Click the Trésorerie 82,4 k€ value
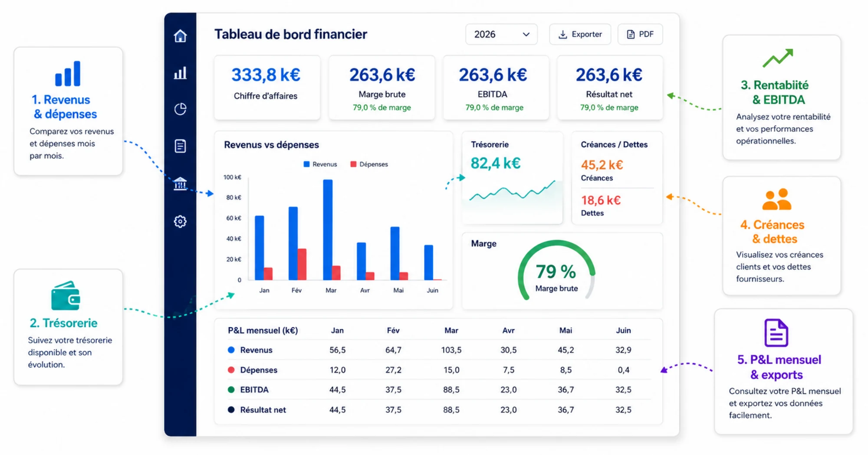Image resolution: width=868 pixels, height=455 pixels. tap(495, 163)
